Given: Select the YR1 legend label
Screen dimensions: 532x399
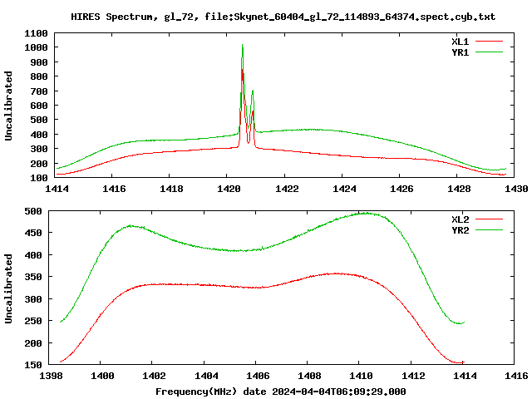Looking at the screenshot, I should tap(460, 52).
